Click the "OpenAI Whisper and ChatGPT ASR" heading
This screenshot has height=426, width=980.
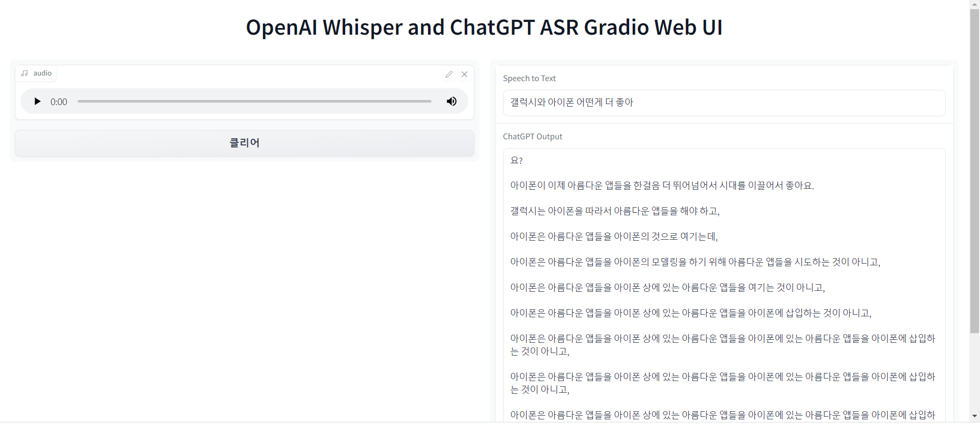coord(484,28)
